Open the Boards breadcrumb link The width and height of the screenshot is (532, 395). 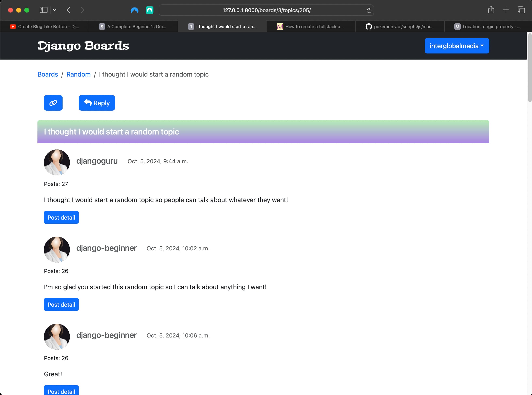(x=48, y=74)
